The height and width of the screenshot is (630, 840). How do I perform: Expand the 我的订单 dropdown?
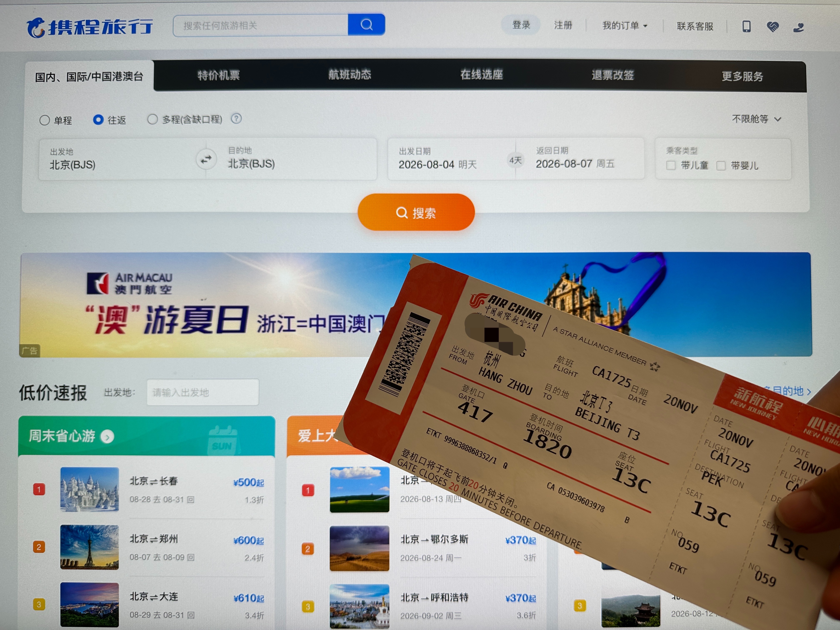625,26
